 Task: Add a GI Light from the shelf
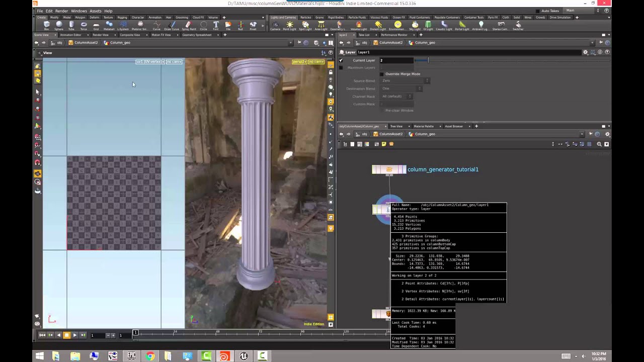(x=428, y=26)
